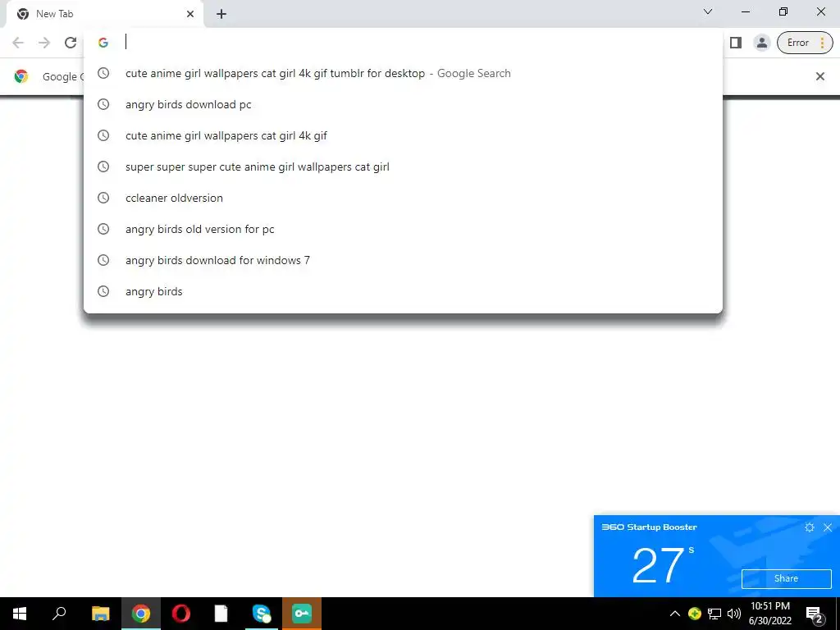Click Share in 360 Startup Booster
The image size is (840, 630).
[786, 578]
